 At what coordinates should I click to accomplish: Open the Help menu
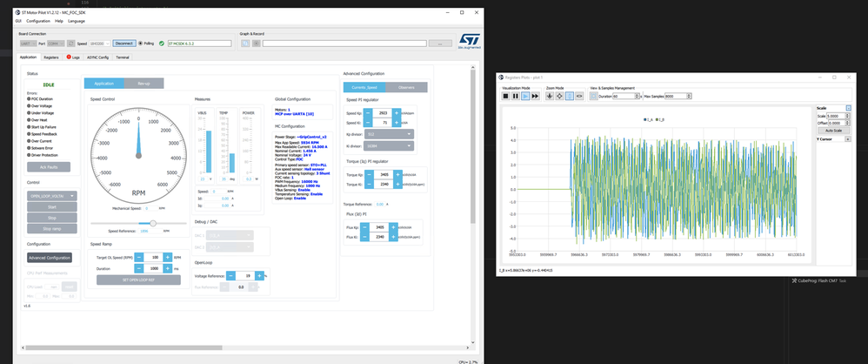pos(58,21)
